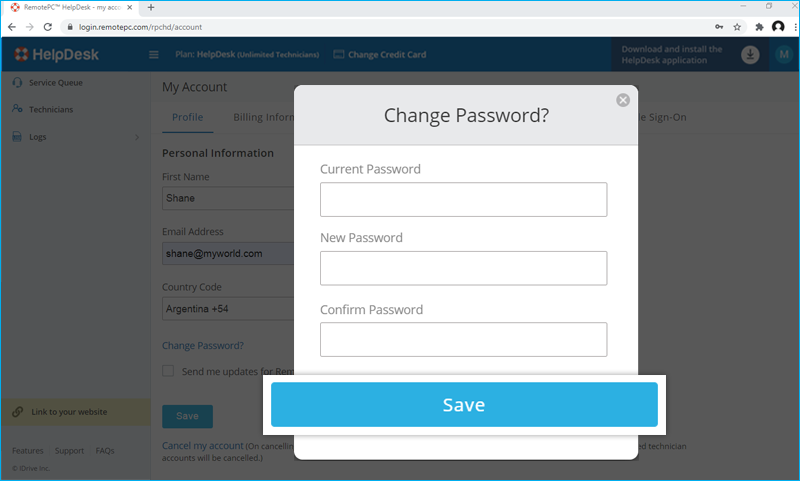Click the download HelpDesk application icon

tap(750, 55)
